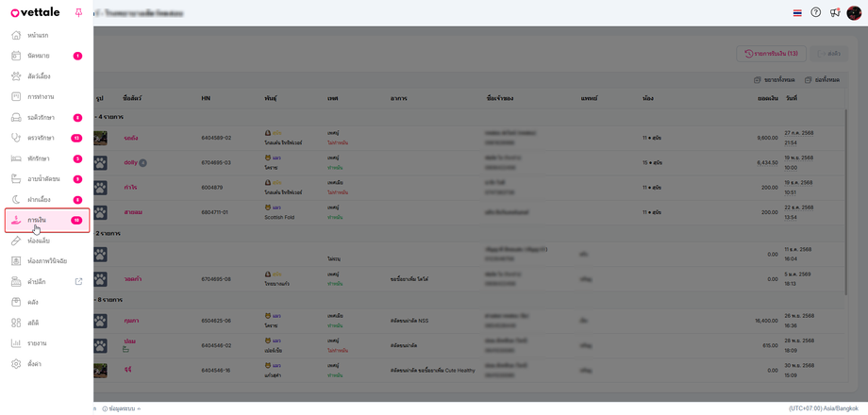Click pet photo thumbnail in row 6404589-02
The width and height of the screenshot is (868, 415).
coord(100,138)
